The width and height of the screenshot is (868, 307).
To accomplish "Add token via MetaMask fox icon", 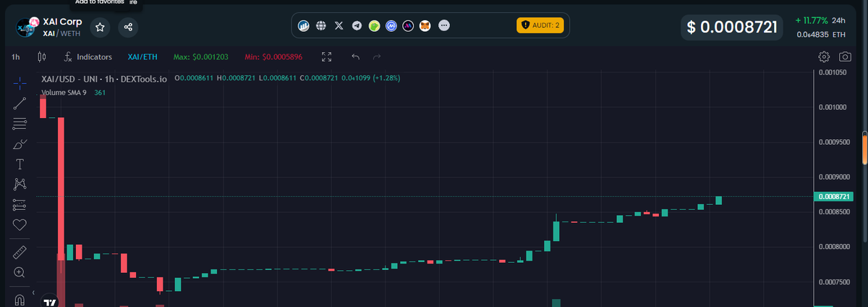I will 427,25.
